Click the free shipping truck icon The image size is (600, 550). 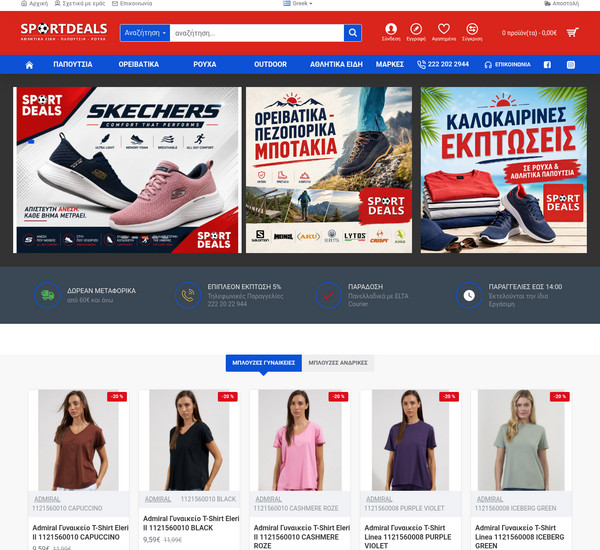[x=47, y=295]
